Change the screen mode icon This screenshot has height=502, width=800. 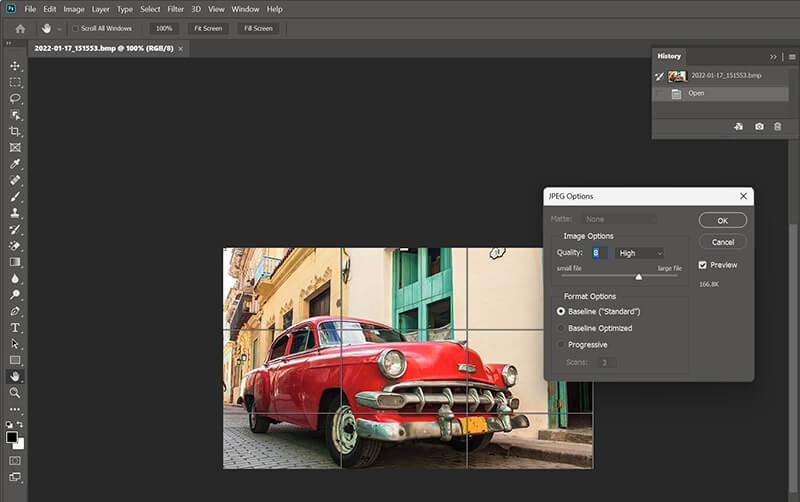[15, 477]
